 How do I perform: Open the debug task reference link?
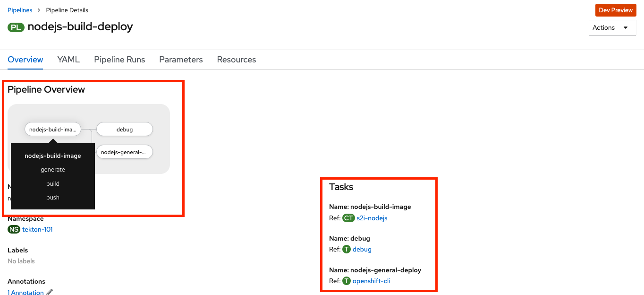coord(362,249)
